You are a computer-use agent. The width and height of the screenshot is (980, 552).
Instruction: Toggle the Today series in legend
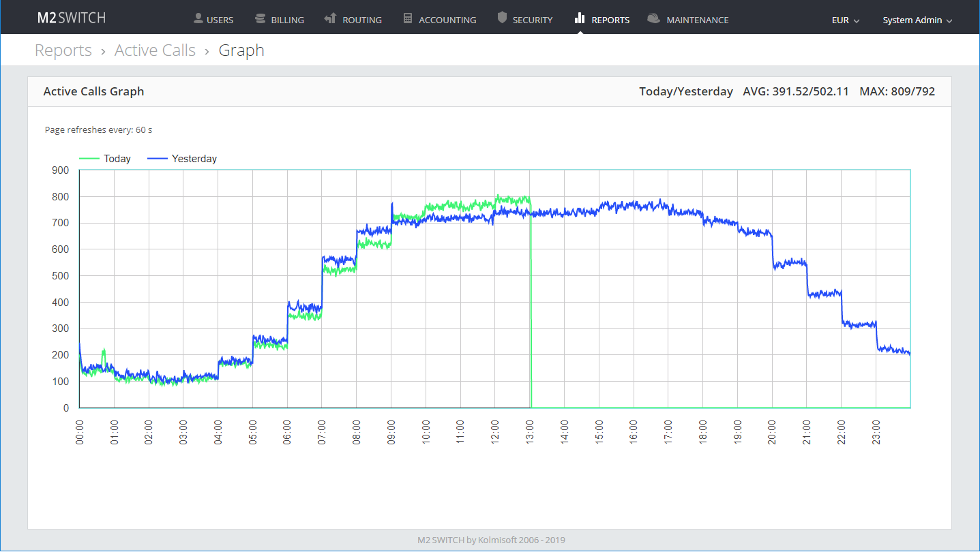(105, 159)
